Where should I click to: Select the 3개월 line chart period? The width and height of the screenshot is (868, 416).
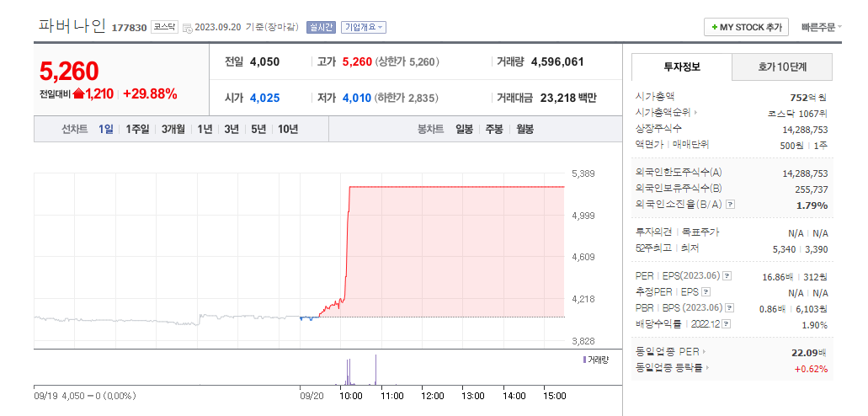pyautogui.click(x=173, y=129)
